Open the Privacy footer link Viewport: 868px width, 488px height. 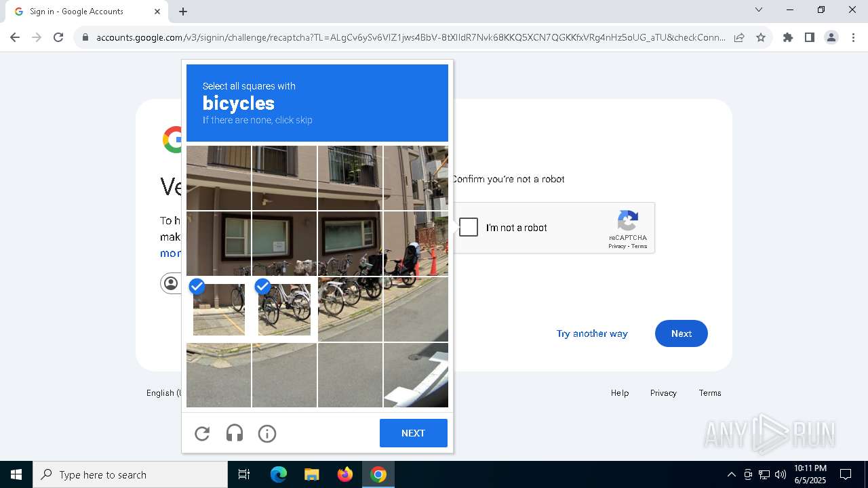663,393
